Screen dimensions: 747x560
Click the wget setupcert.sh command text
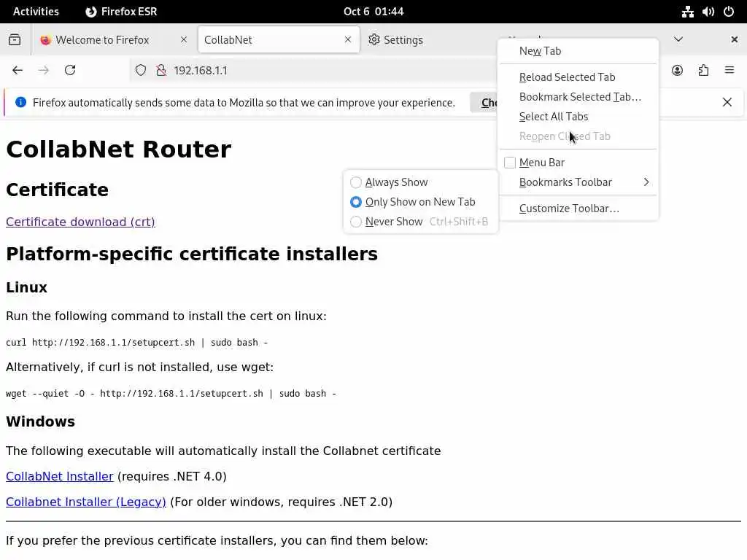(171, 393)
